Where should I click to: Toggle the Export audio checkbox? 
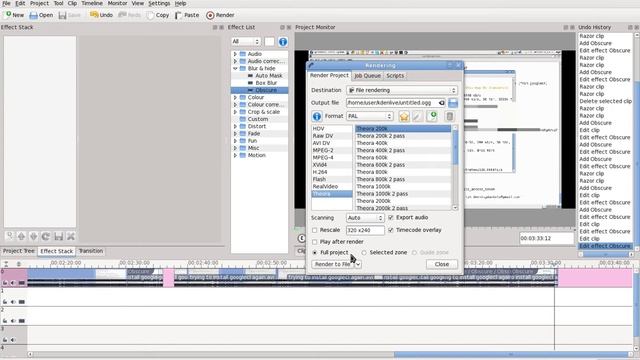coord(391,218)
